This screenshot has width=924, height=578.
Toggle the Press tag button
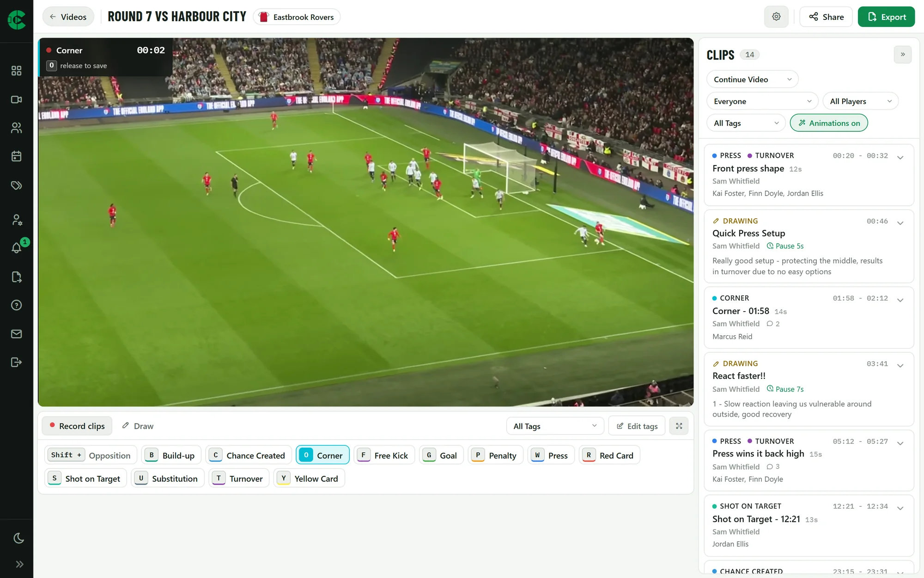[x=551, y=455]
